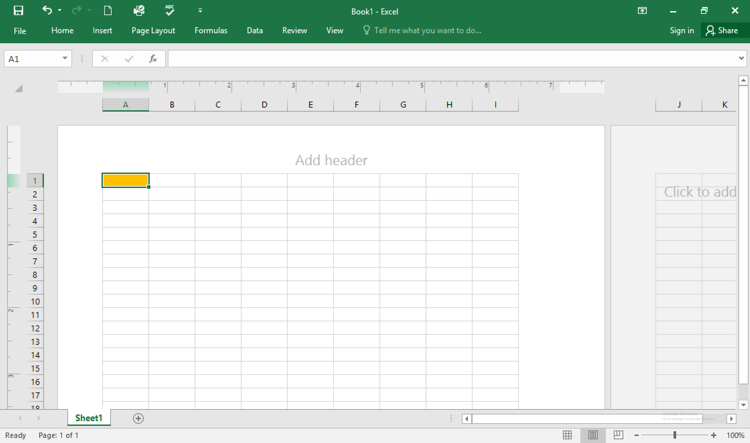Click the zoom slider handle
Image resolution: width=750 pixels, height=443 pixels.
pyautogui.click(x=675, y=435)
